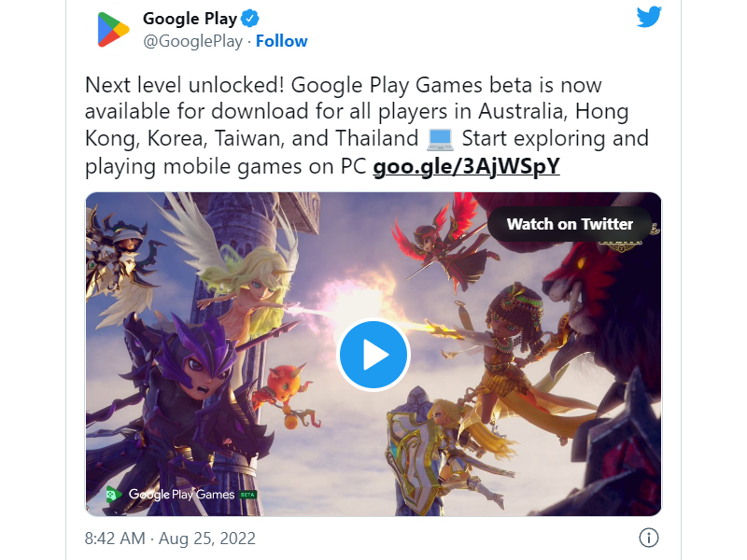Image resolution: width=747 pixels, height=560 pixels.
Task: Play the embedded tweet video
Action: tap(373, 355)
